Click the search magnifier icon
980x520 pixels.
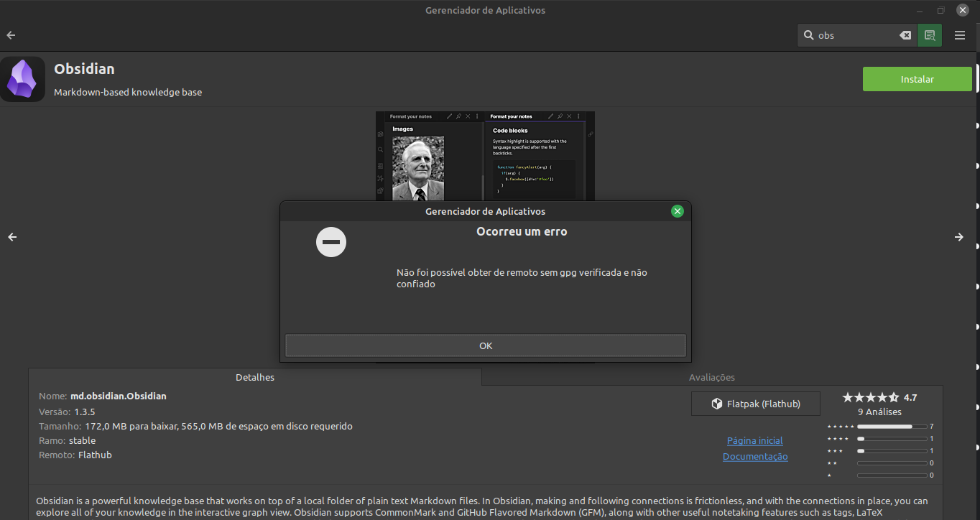808,35
